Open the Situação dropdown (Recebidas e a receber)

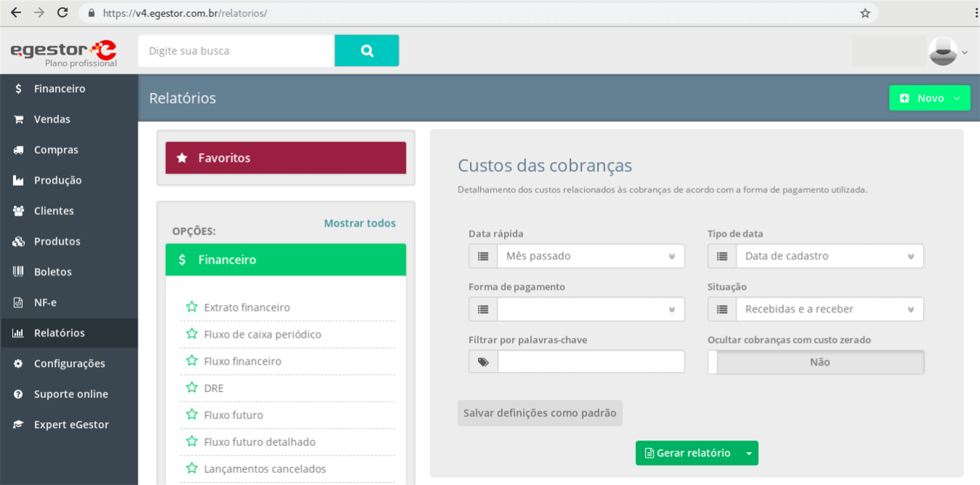[829, 309]
